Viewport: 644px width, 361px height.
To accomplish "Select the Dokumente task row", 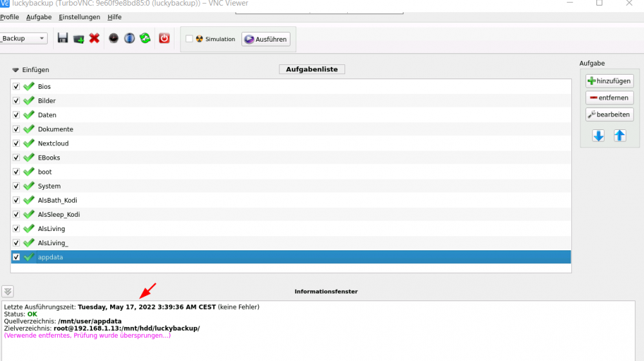I will 291,129.
